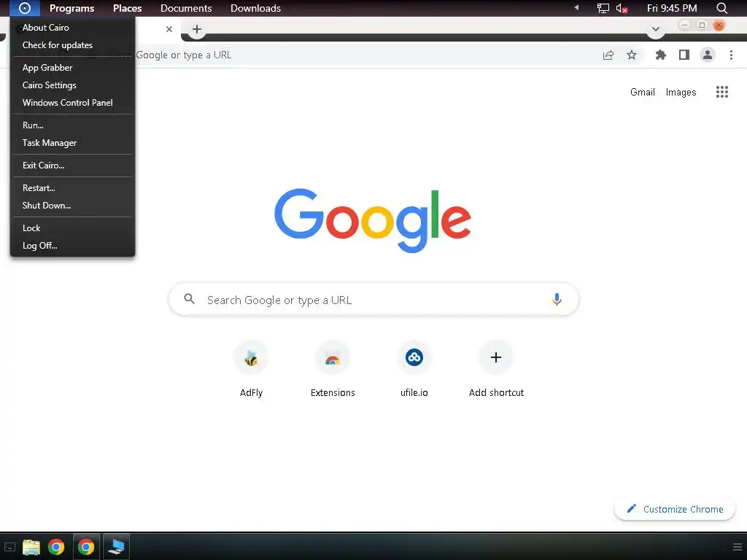Choose Log Off...
Screen dimensions: 747x560
tap(72, 246)
